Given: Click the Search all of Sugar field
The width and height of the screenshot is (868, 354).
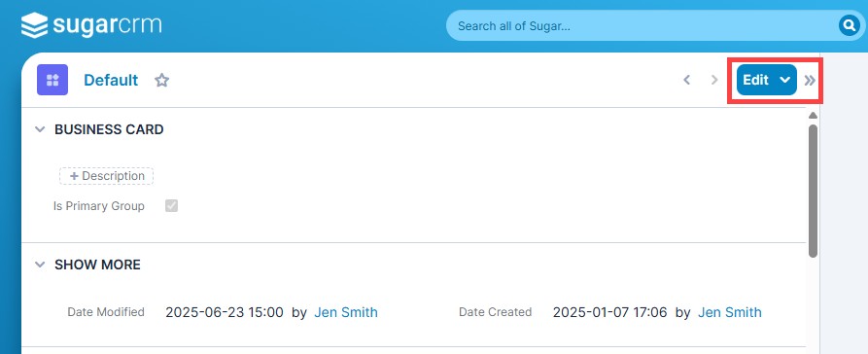Looking at the screenshot, I should point(642,25).
